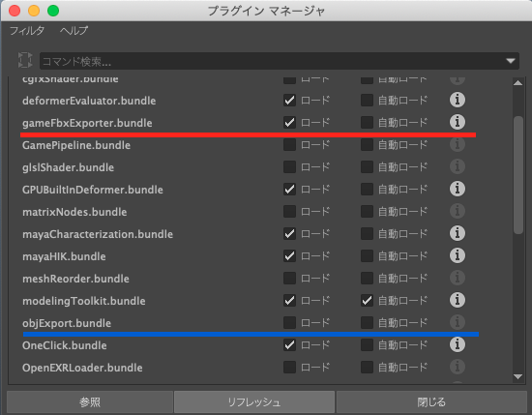Enable auto load for OneClick.bundle
This screenshot has width=532, height=415.
[367, 345]
